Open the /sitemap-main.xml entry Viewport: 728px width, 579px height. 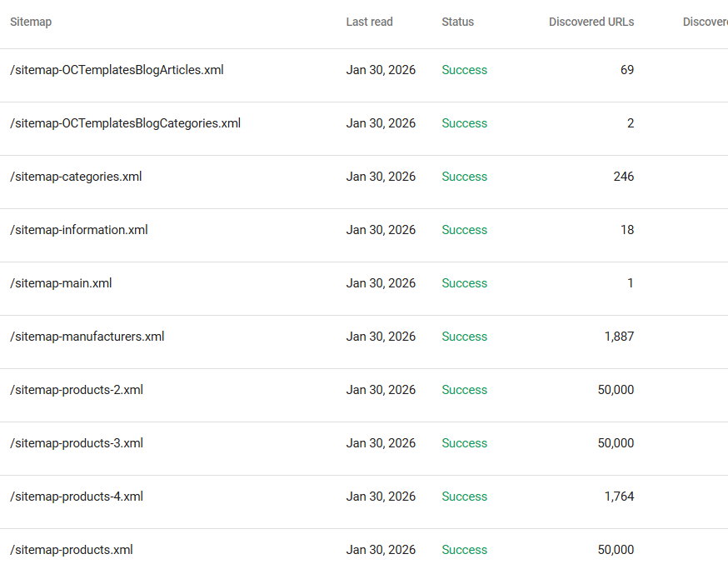coord(61,283)
